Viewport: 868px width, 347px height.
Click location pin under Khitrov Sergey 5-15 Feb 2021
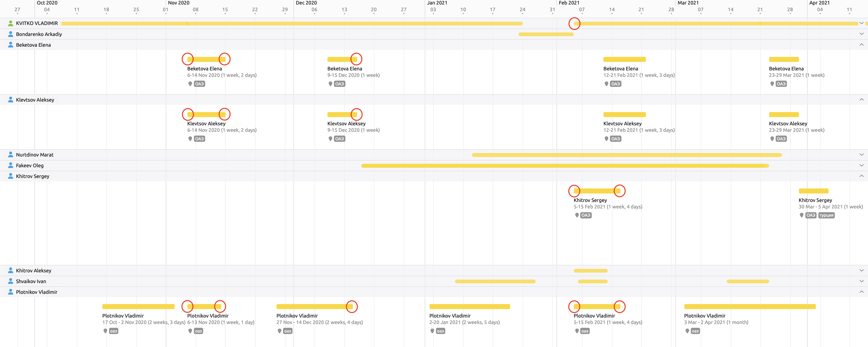(577, 215)
